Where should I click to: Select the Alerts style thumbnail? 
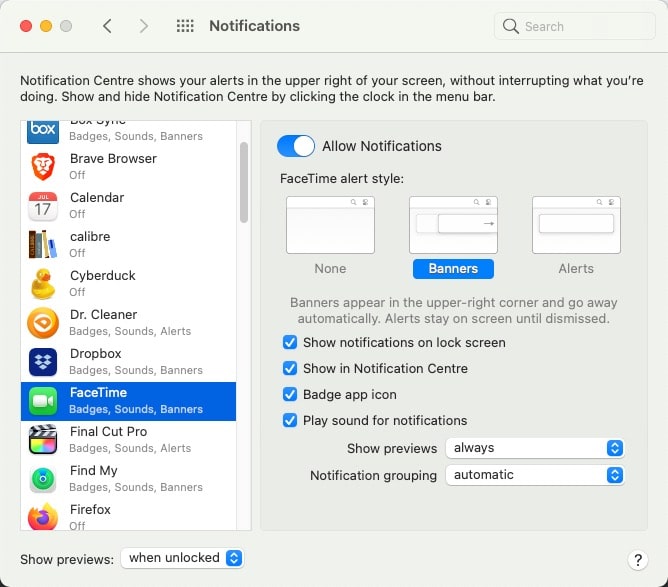[x=576, y=225]
